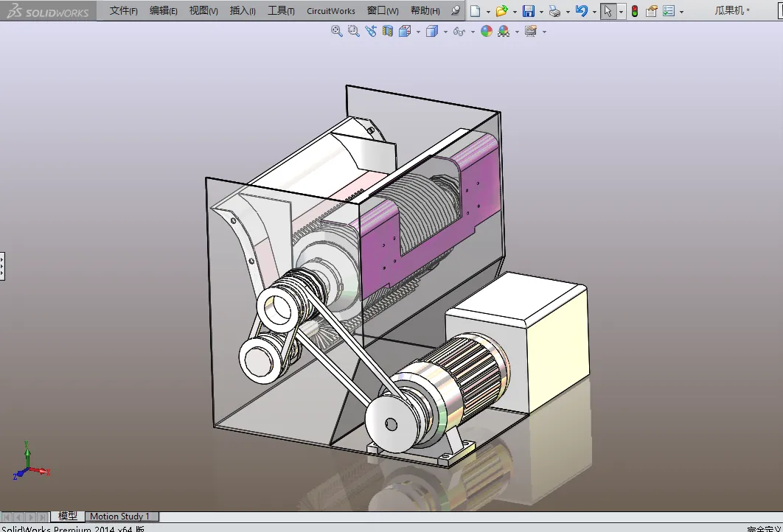Click the scroll-to-first tab arrow button

pos(7,517)
